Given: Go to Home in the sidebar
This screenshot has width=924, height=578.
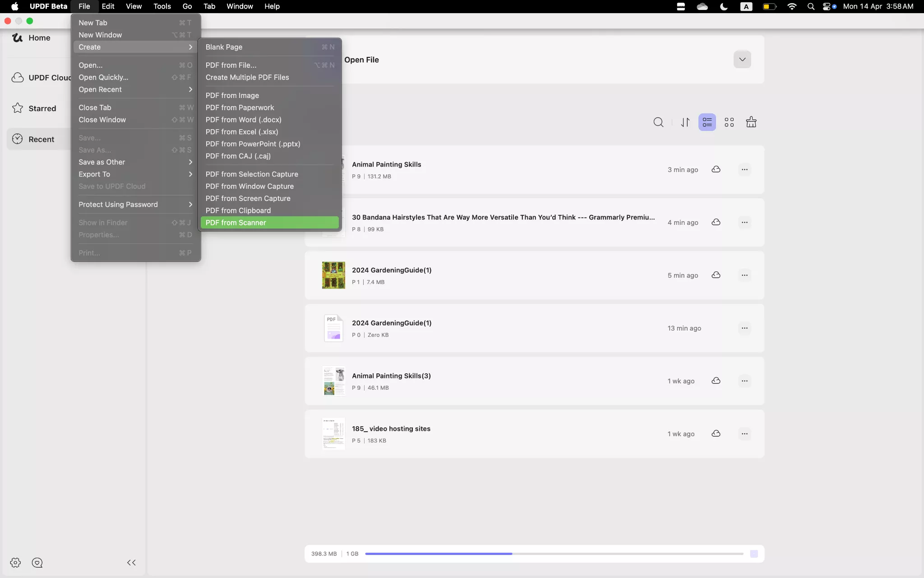Looking at the screenshot, I should pyautogui.click(x=31, y=38).
